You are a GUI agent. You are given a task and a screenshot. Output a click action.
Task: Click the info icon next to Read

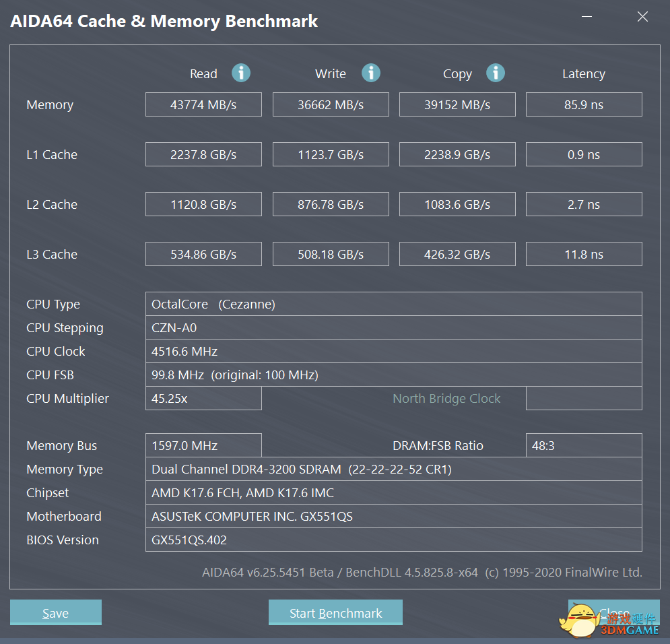241,73
